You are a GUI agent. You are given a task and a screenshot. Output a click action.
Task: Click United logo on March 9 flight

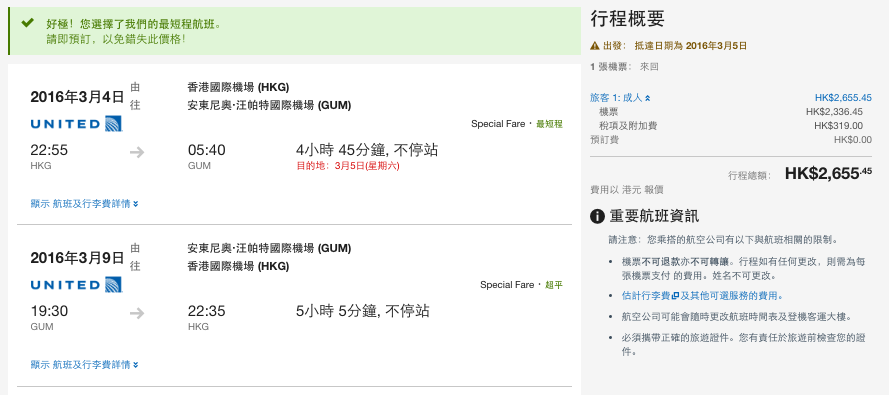coord(76,284)
